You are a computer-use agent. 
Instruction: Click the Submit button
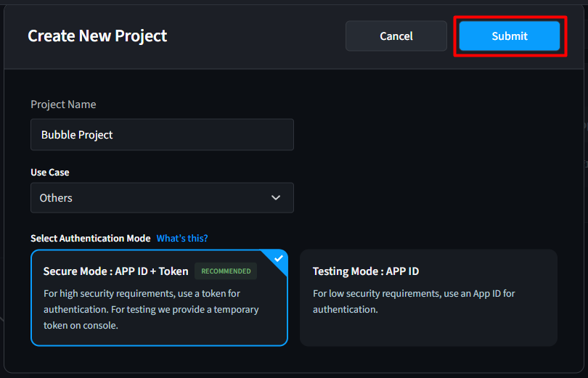[x=510, y=36]
